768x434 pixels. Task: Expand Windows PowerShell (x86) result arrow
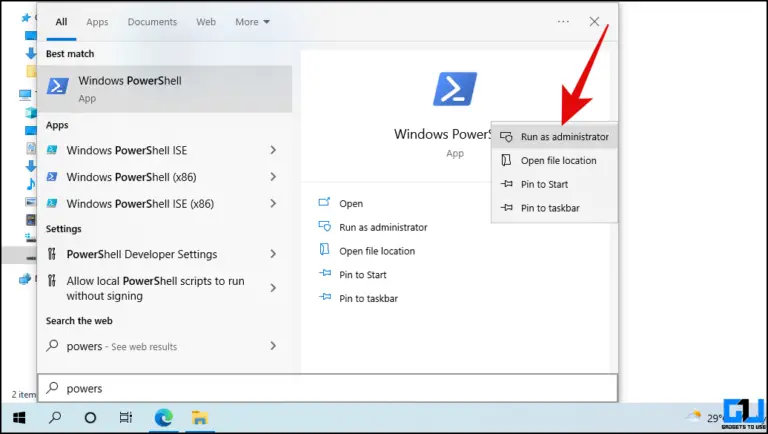point(273,177)
